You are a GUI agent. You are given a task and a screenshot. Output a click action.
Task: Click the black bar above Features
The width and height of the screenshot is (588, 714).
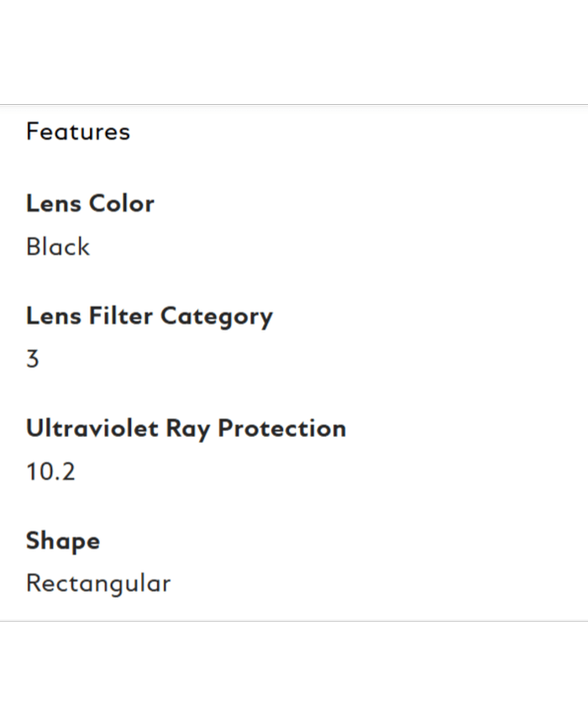pyautogui.click(x=294, y=50)
